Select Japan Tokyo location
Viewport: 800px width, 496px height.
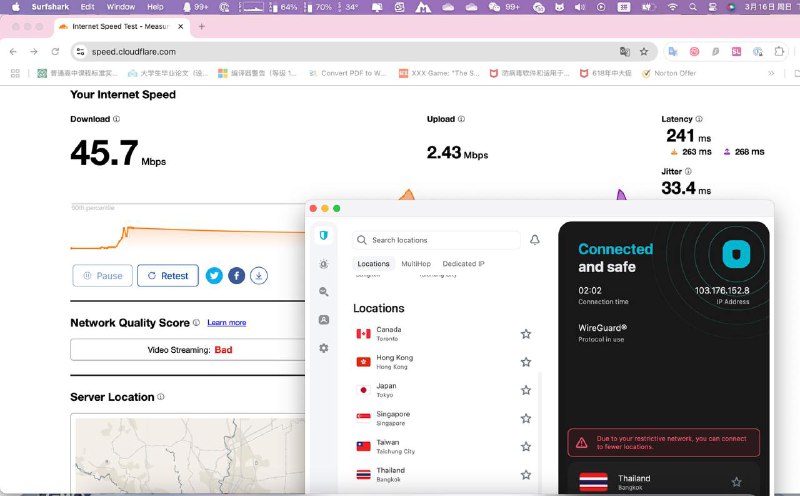[x=443, y=390]
